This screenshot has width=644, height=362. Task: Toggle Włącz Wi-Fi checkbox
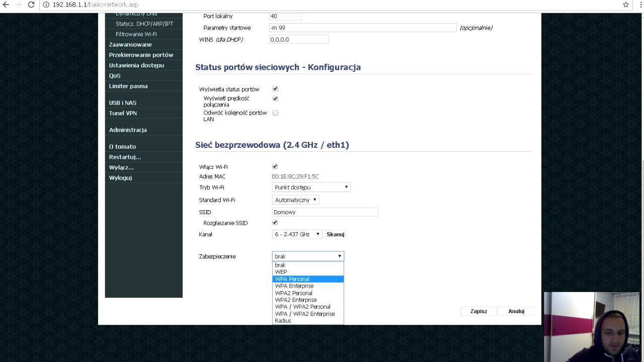pyautogui.click(x=275, y=166)
